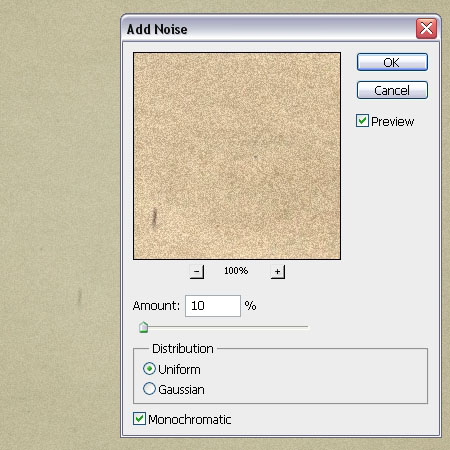Choose Gaussian distribution
Viewport: 450px width, 450px height.
point(149,389)
